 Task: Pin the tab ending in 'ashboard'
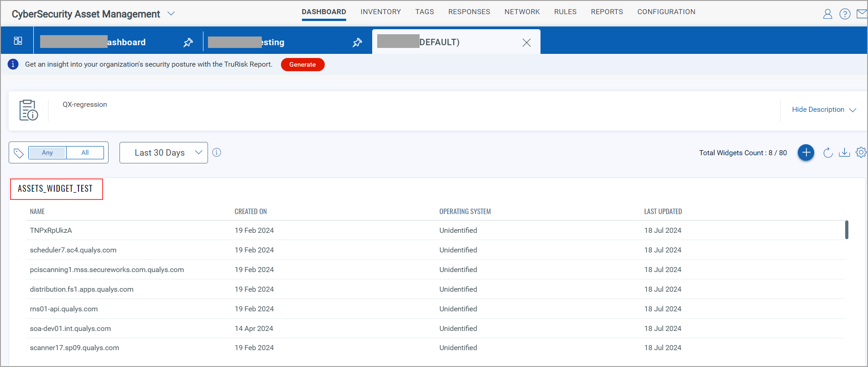[x=188, y=42]
